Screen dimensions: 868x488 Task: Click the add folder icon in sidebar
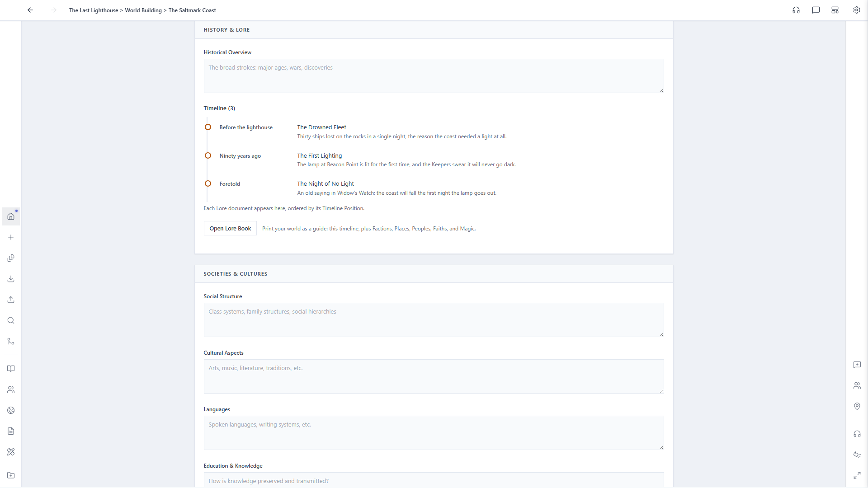[x=11, y=475]
